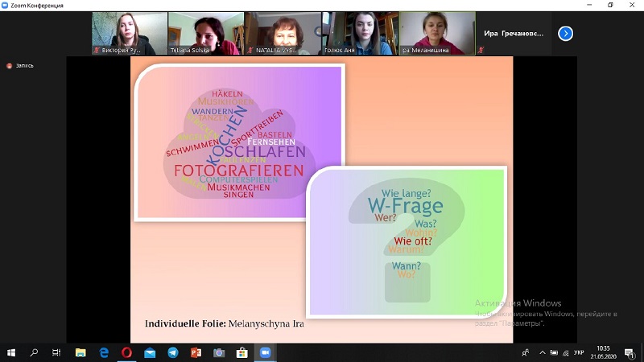Viewport: 644px width, 362px height.
Task: Open Microsoft Edge from the taskbar
Action: [104, 352]
